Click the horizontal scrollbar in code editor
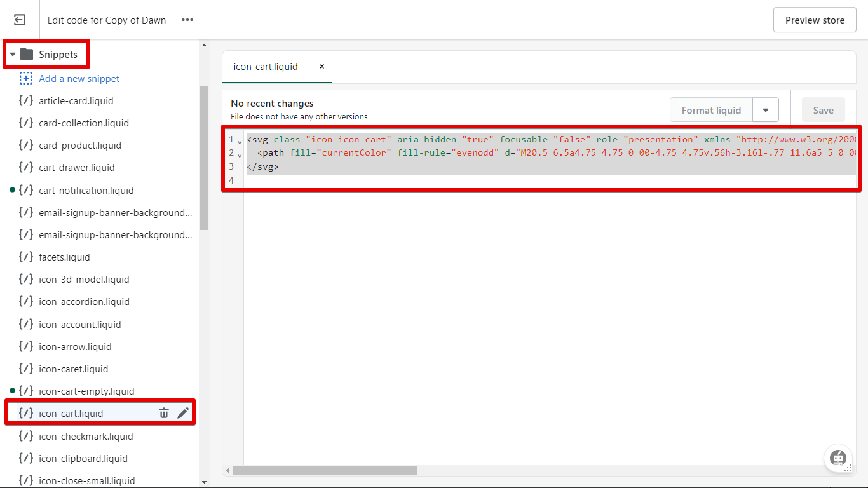The image size is (868, 488). (x=325, y=471)
